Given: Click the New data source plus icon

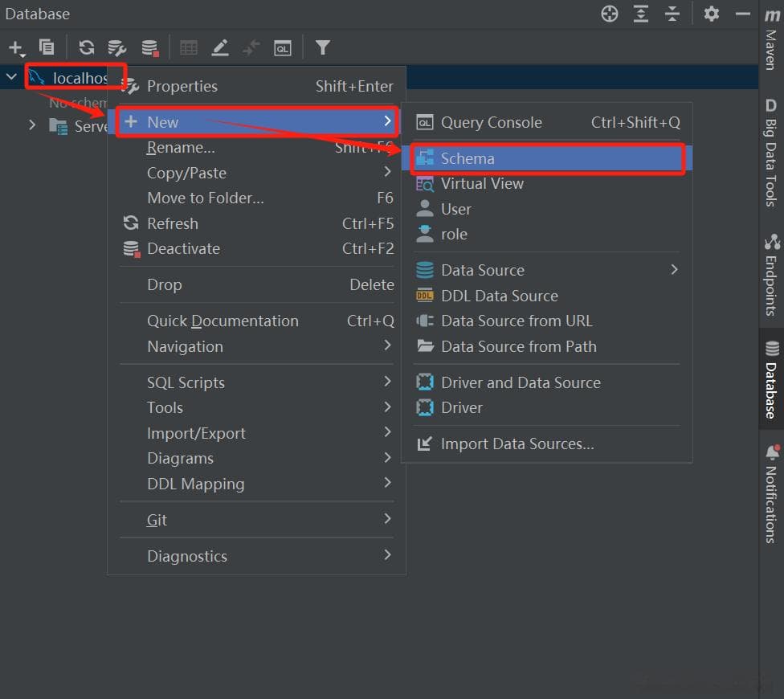Looking at the screenshot, I should [x=16, y=48].
